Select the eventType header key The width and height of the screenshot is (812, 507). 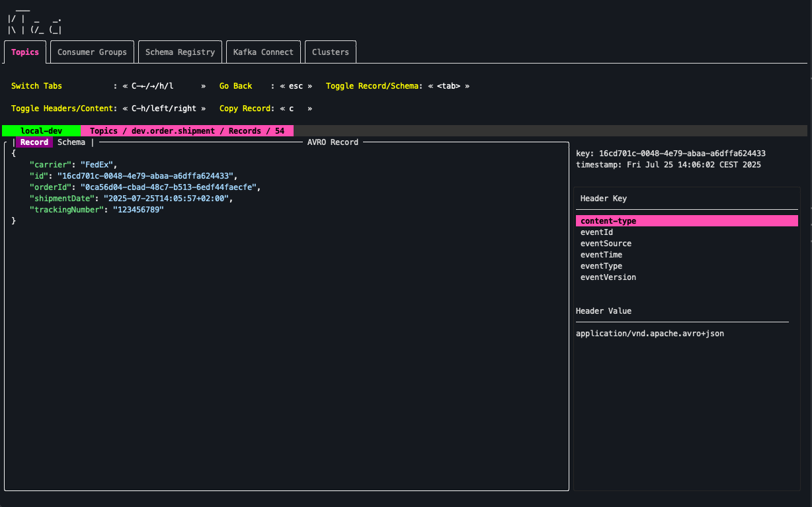(x=601, y=265)
